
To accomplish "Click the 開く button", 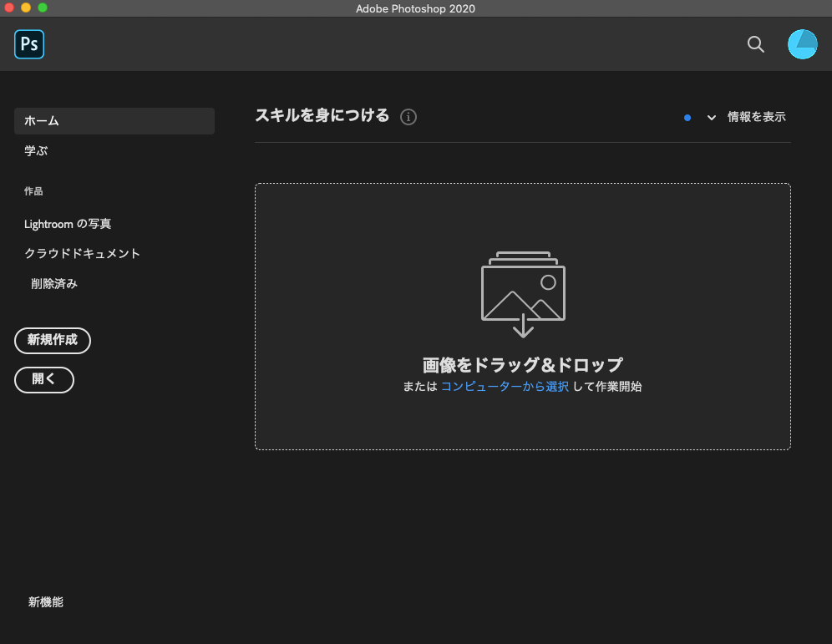I will click(x=44, y=380).
